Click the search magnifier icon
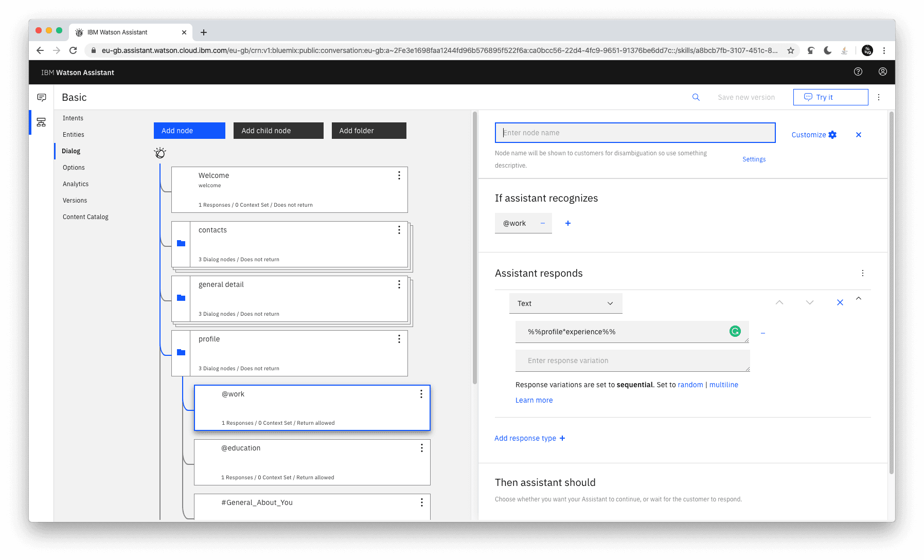The height and width of the screenshot is (560, 924). [696, 97]
